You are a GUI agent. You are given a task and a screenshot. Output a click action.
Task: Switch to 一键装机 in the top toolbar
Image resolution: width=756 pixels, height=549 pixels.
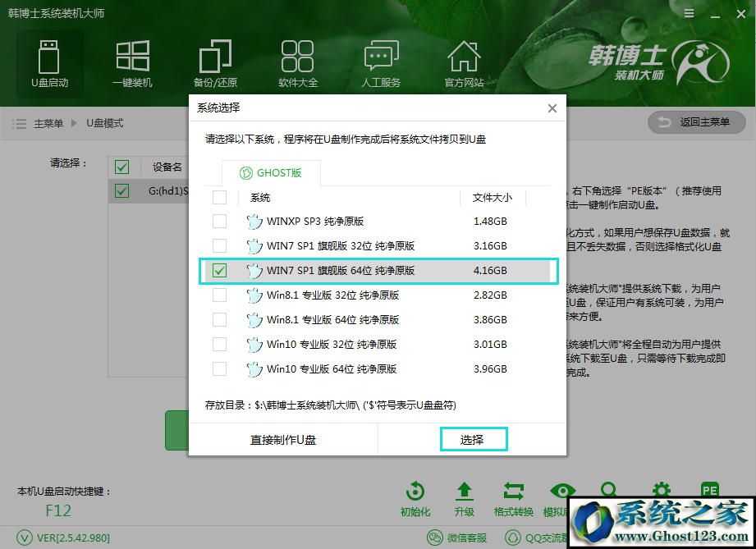pos(133,64)
